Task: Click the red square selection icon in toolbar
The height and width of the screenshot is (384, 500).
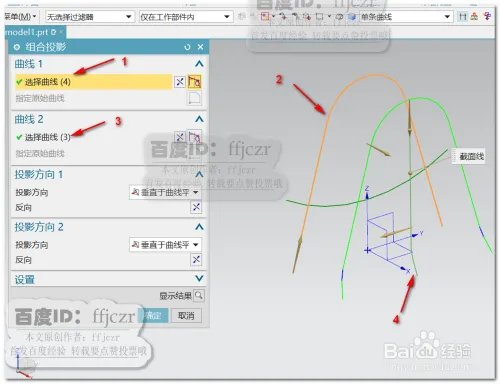Action: 265,16
